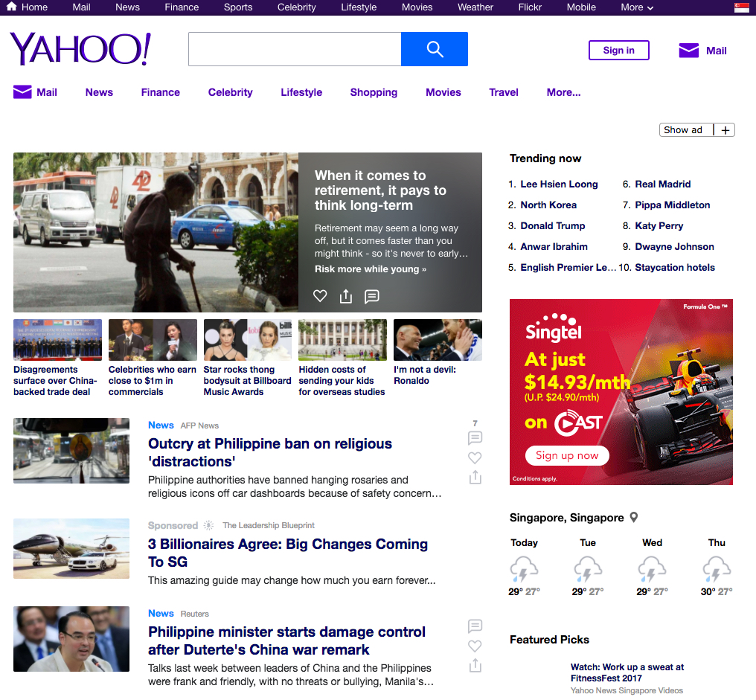The image size is (756, 700).
Task: Share the Philippine ban article
Action: tap(475, 478)
